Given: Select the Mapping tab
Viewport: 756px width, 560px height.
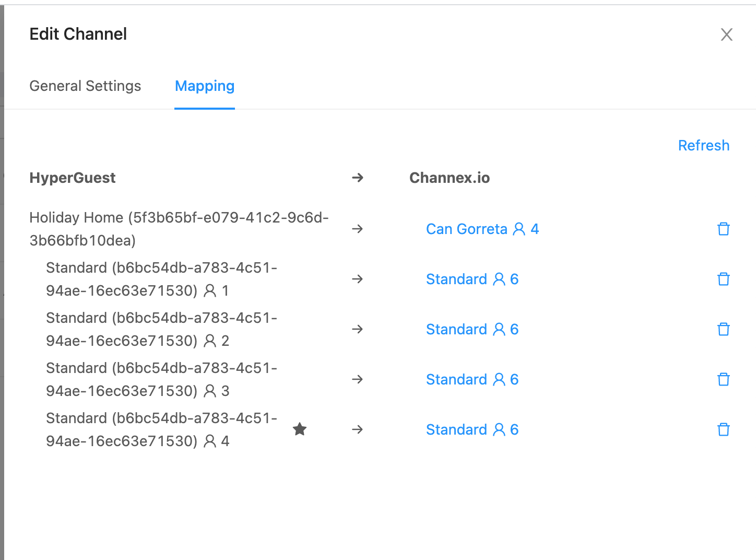Looking at the screenshot, I should tap(205, 86).
